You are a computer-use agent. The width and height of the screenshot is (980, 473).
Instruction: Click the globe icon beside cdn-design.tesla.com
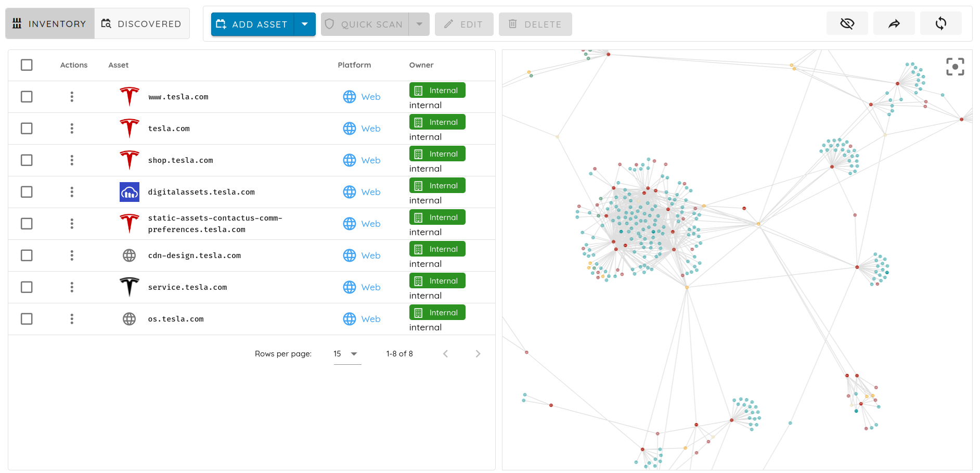(x=130, y=255)
